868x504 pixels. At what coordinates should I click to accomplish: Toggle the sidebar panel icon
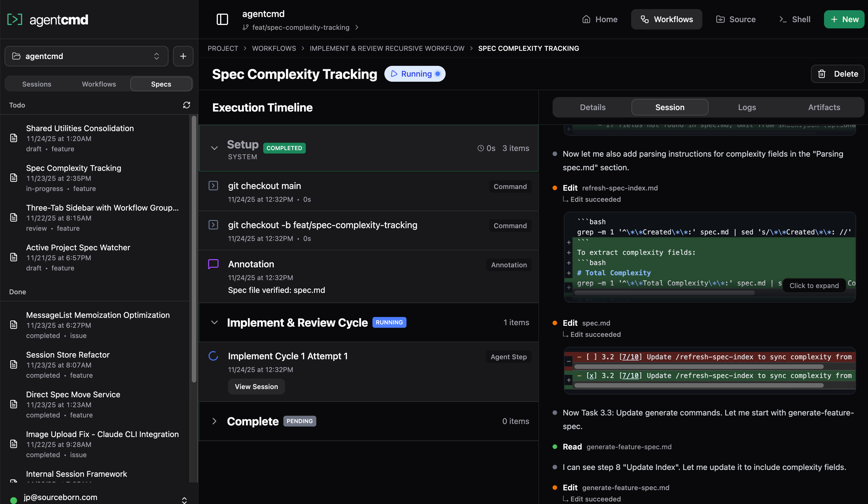coord(222,20)
